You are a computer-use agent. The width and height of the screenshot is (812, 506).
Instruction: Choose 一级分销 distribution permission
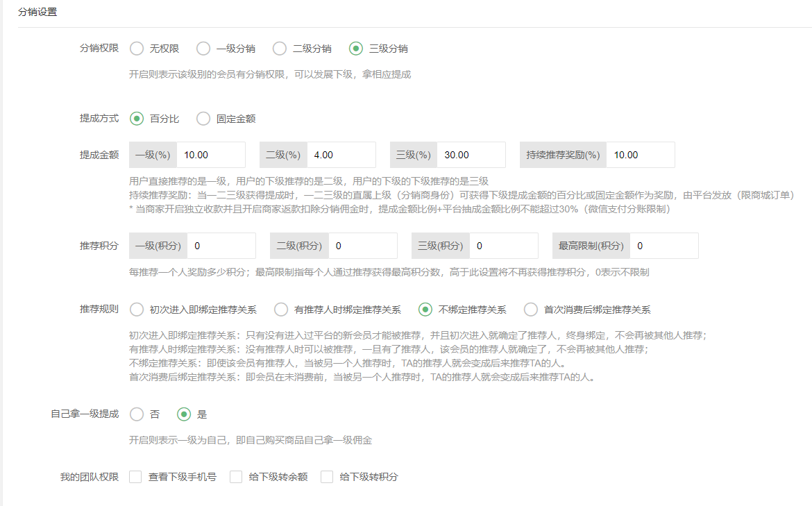tap(203, 49)
